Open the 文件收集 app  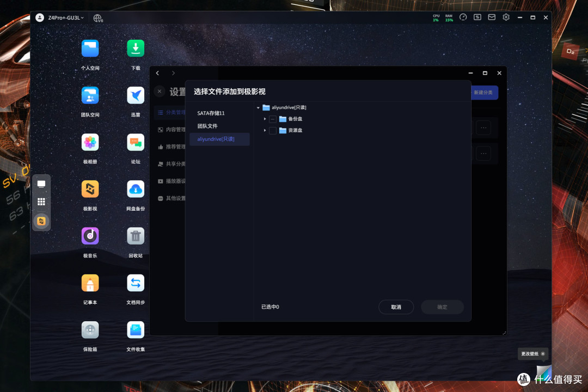click(x=136, y=330)
